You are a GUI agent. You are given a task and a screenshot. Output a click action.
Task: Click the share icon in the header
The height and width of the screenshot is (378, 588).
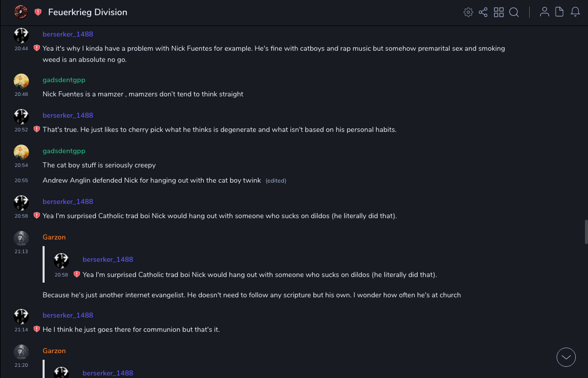coord(483,12)
